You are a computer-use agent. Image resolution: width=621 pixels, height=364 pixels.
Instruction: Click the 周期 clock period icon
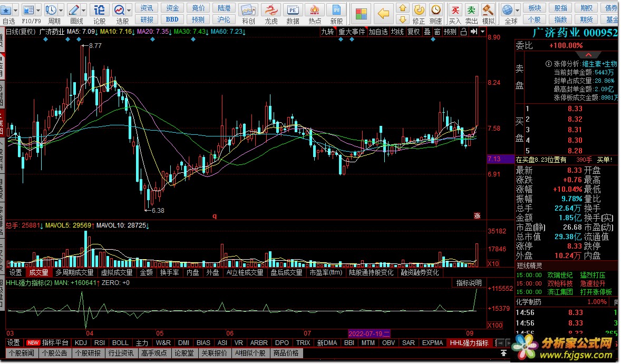pyautogui.click(x=51, y=10)
